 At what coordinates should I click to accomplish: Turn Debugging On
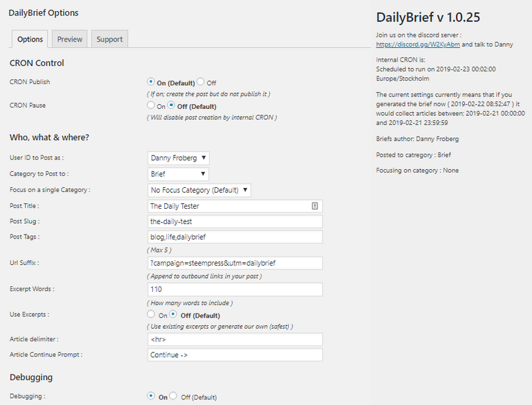coord(151,396)
